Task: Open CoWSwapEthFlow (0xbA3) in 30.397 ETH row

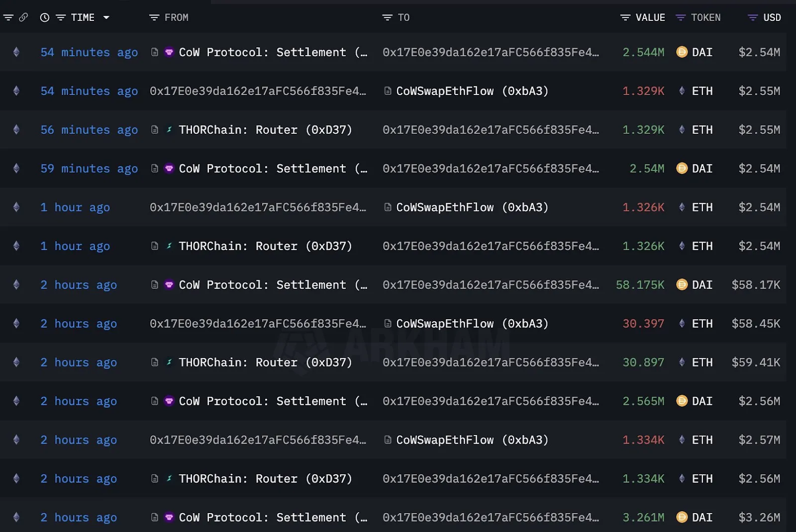Action: (x=472, y=324)
